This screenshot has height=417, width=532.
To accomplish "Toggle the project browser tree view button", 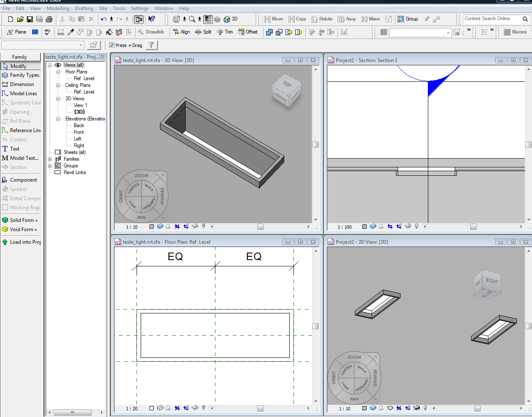I will pyautogui.click(x=139, y=19).
